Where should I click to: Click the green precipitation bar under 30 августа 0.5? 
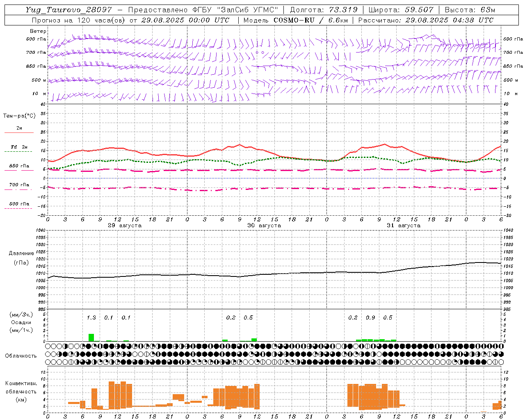tap(254, 340)
